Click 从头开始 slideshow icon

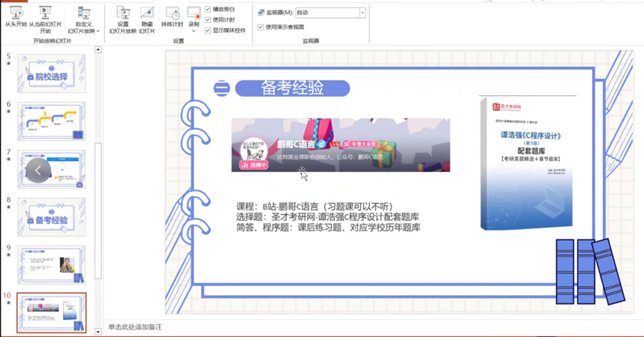point(16,13)
